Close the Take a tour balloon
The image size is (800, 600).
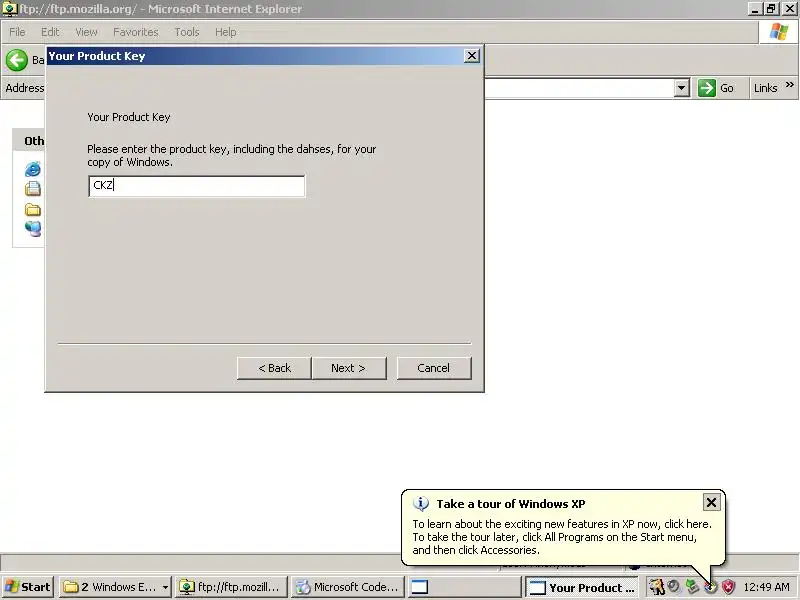[x=711, y=503]
